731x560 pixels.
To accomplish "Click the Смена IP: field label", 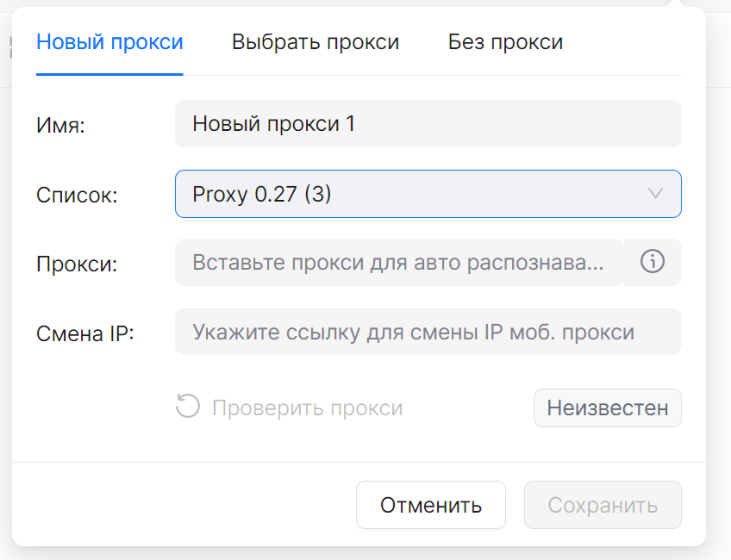I will 85,333.
